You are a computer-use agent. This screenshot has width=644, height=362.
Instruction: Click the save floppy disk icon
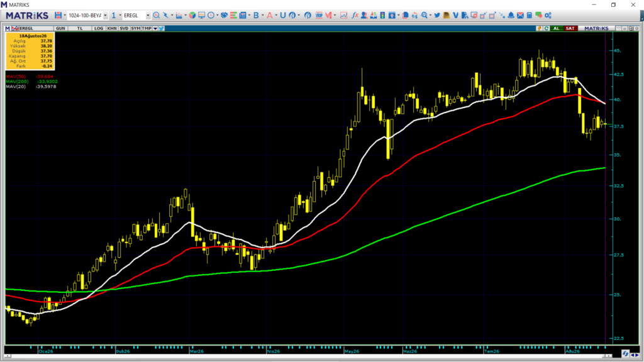tap(58, 15)
